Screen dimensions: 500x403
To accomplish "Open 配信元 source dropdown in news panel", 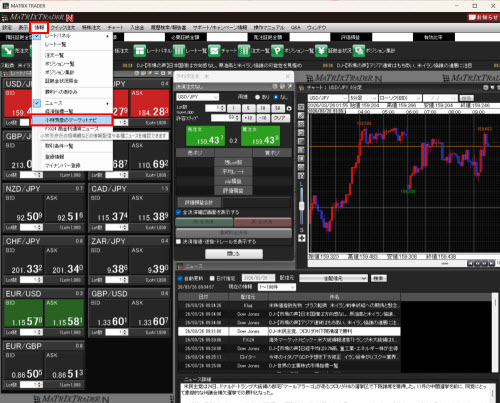I will pos(333,278).
